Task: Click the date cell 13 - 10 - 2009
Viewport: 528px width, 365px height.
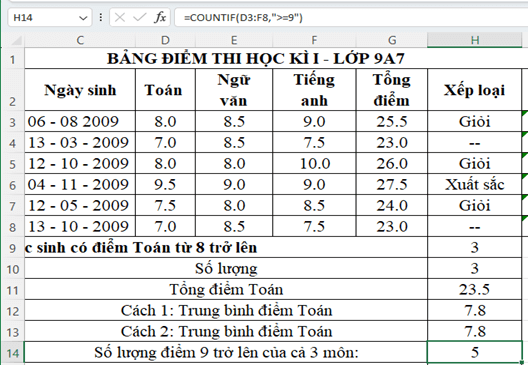Action: pos(80,226)
